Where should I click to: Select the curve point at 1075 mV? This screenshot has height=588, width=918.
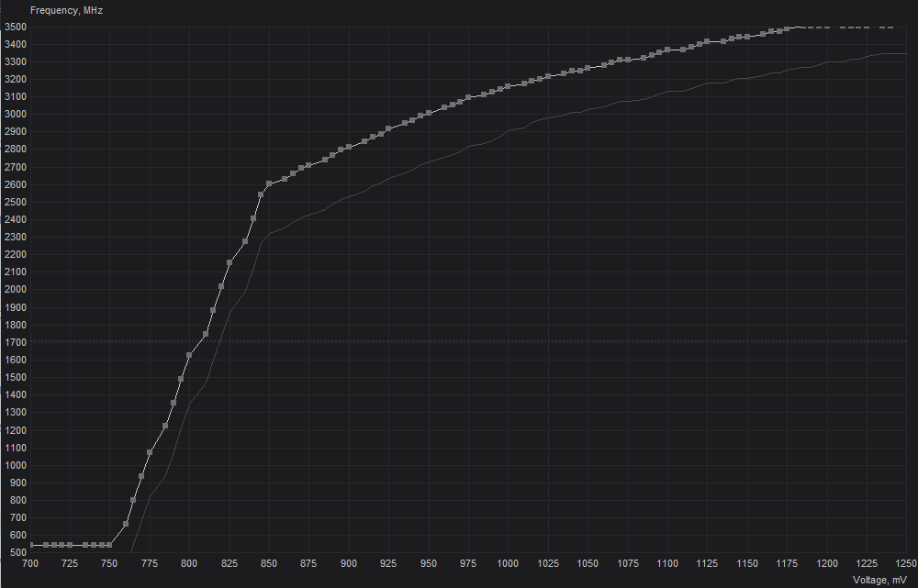pyautogui.click(x=628, y=60)
